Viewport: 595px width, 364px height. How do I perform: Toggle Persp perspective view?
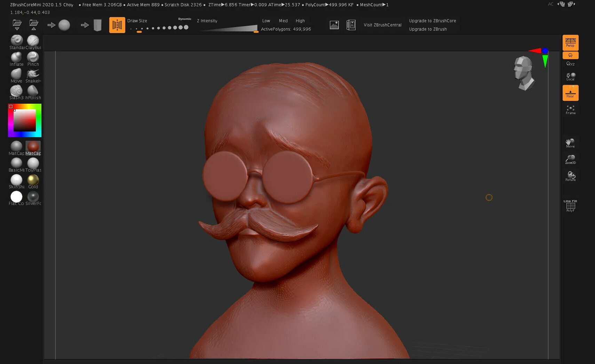(x=570, y=42)
